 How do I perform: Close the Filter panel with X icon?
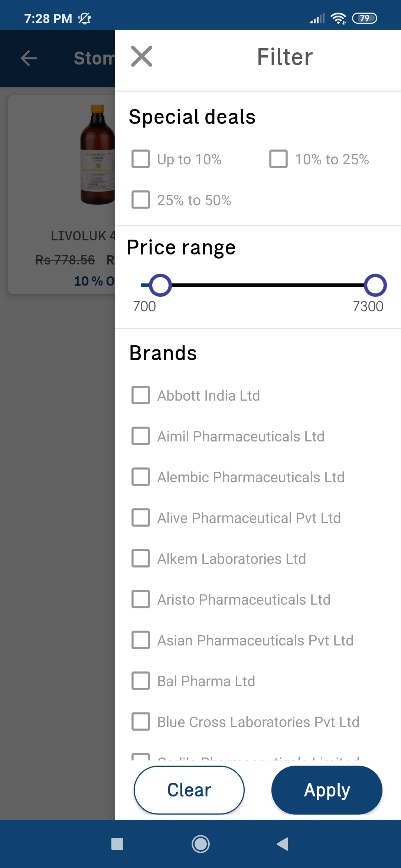tap(141, 56)
